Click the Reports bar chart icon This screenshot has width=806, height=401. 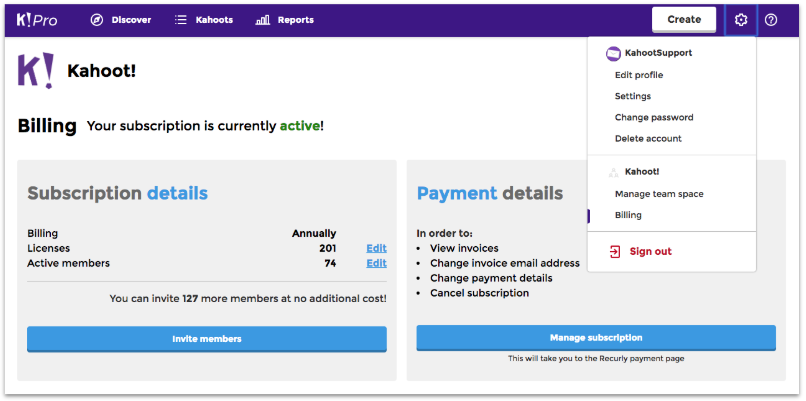[x=263, y=20]
